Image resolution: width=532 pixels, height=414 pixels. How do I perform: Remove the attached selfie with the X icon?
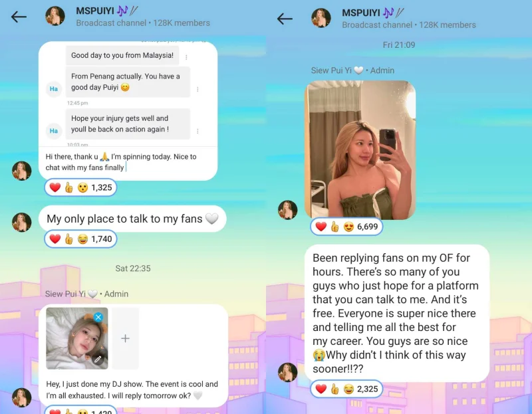pyautogui.click(x=98, y=317)
